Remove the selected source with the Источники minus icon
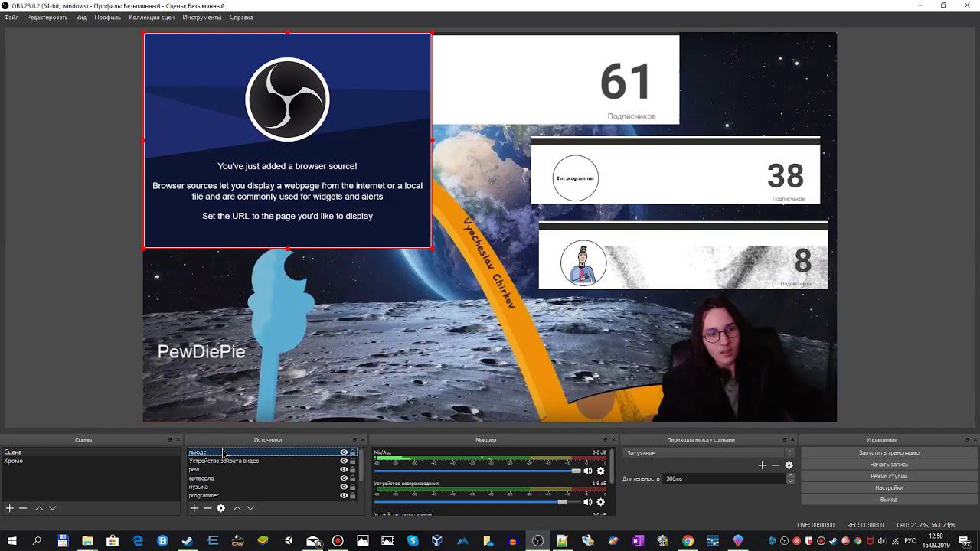Image resolution: width=980 pixels, height=551 pixels. (x=207, y=508)
